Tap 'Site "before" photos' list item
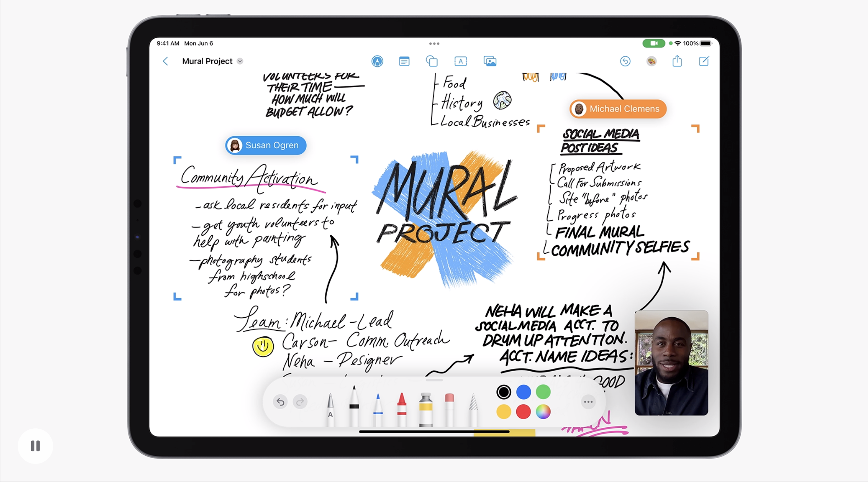 point(603,198)
